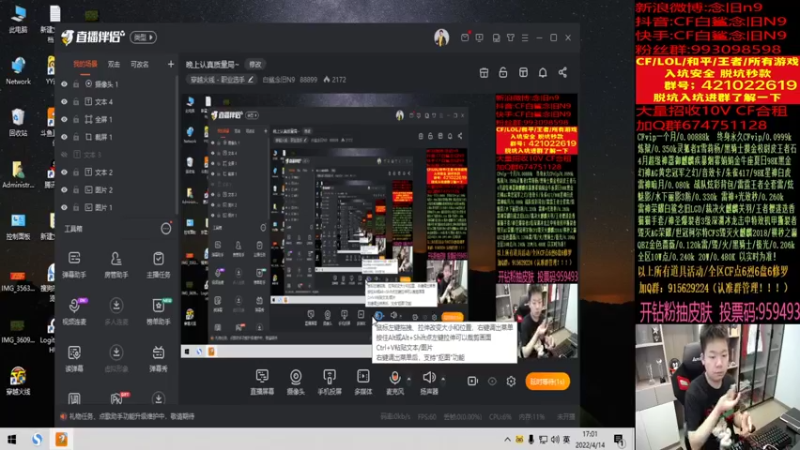Click the unlock icon above preview
The height and width of the screenshot is (450, 800).
(x=503, y=73)
